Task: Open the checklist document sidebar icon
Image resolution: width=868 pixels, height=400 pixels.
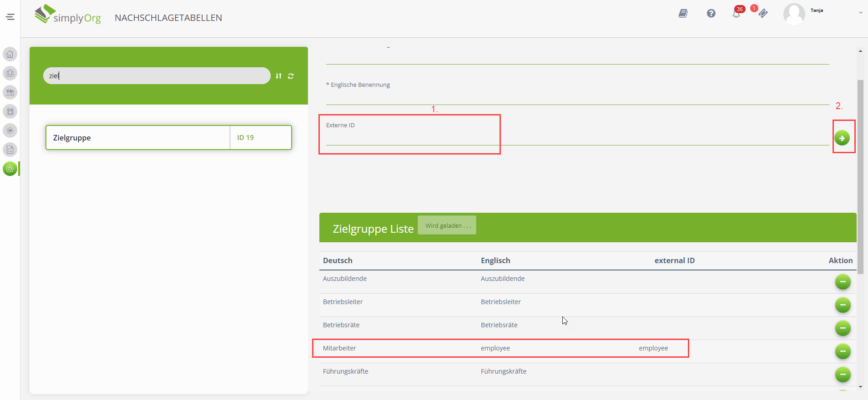Action: coord(10,150)
